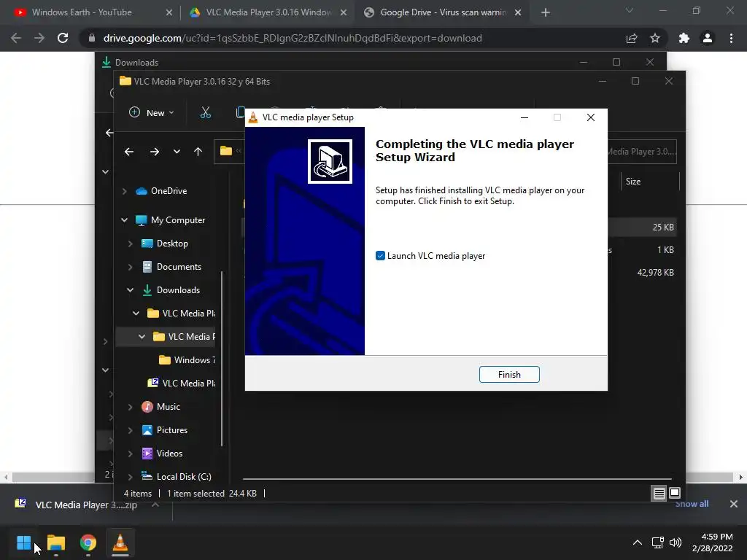747x560 pixels.
Task: Click the Cut scissors icon in Explorer
Action: 205,113
